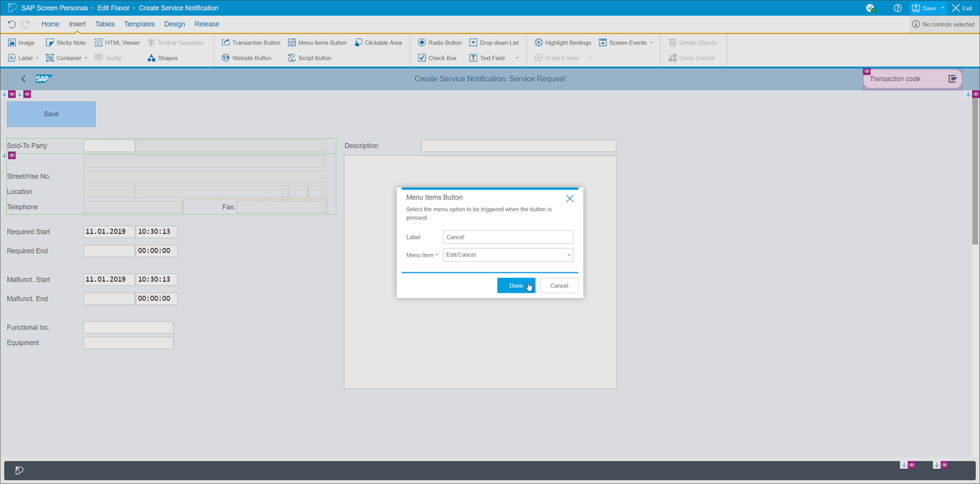The width and height of the screenshot is (980, 484).
Task: Switch to the Home tab
Action: point(50,24)
